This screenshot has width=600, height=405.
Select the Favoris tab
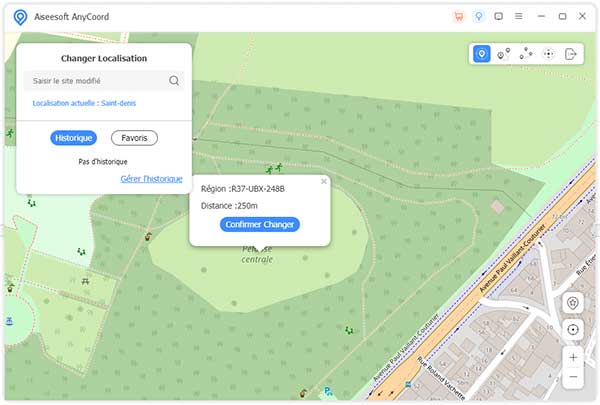coord(134,138)
